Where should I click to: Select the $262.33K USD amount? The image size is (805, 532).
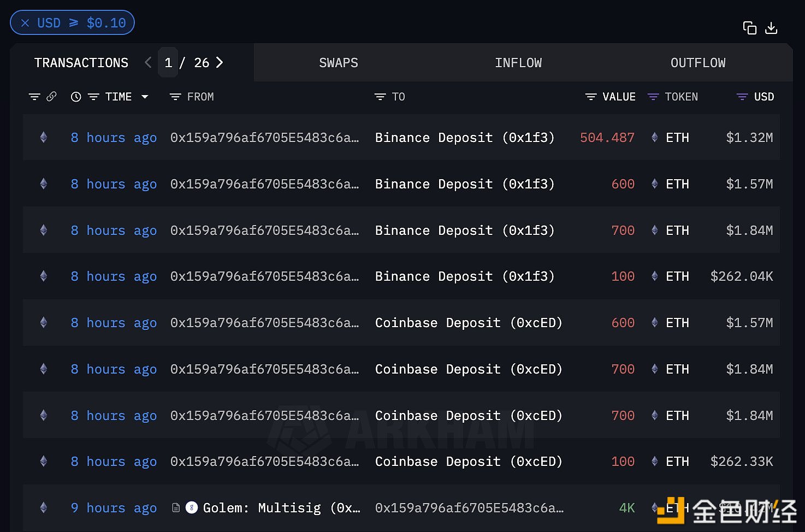point(742,462)
